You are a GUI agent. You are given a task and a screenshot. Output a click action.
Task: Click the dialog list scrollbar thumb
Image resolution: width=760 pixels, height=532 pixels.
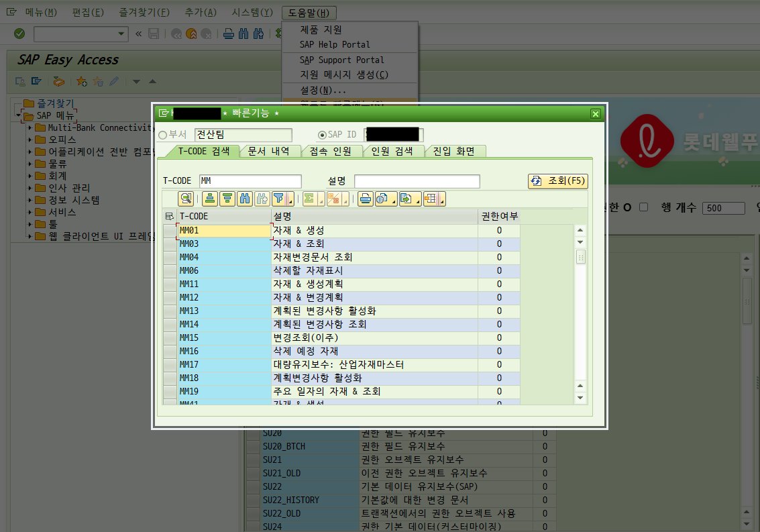(x=580, y=257)
